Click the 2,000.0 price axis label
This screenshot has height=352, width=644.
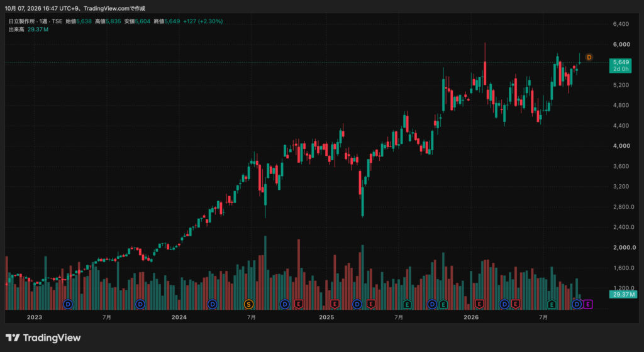pos(625,248)
